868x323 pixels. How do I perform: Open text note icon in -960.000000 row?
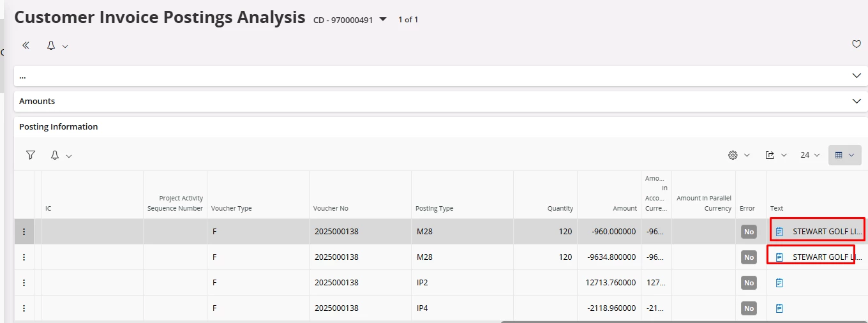tap(779, 232)
